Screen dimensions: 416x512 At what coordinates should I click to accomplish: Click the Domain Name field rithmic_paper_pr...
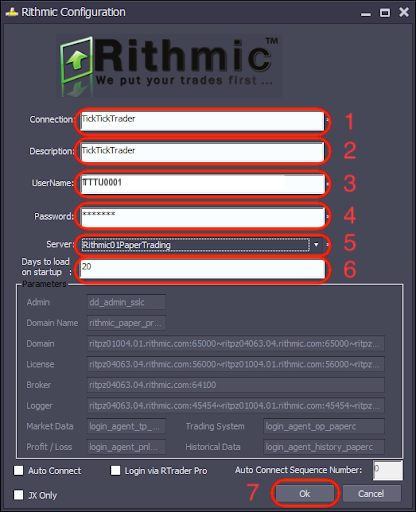pos(126,323)
